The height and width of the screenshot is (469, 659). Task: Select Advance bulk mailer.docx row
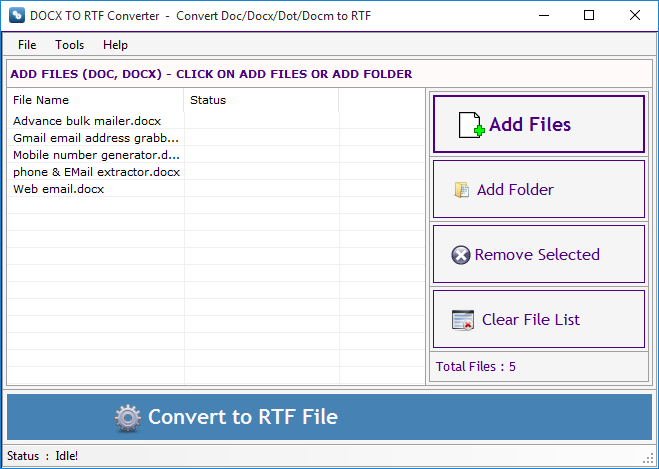(x=216, y=121)
